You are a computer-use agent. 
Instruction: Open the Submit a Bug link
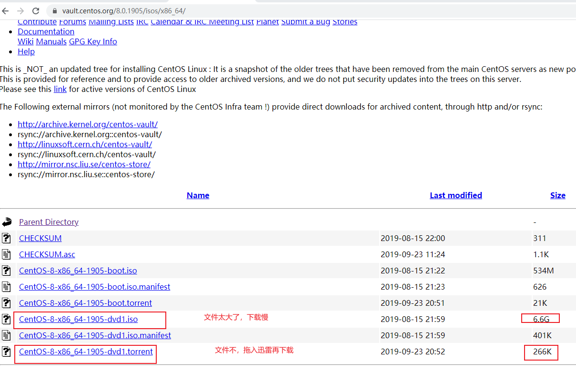tap(306, 22)
